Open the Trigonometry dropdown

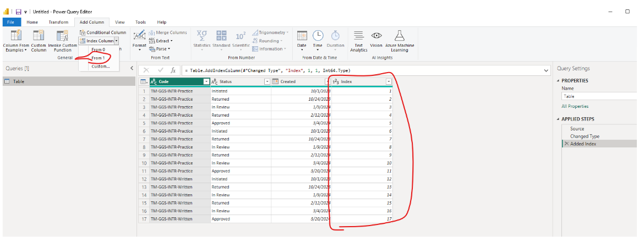[x=270, y=32]
